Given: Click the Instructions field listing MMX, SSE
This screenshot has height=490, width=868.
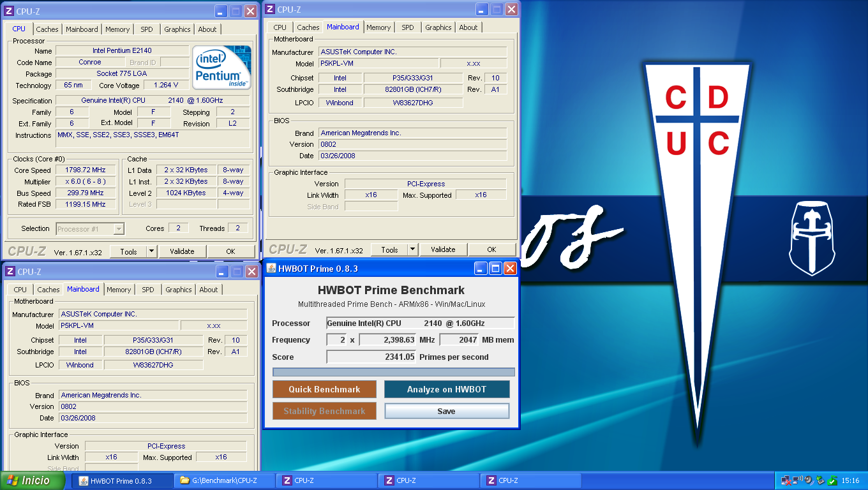Looking at the screenshot, I should click(153, 138).
